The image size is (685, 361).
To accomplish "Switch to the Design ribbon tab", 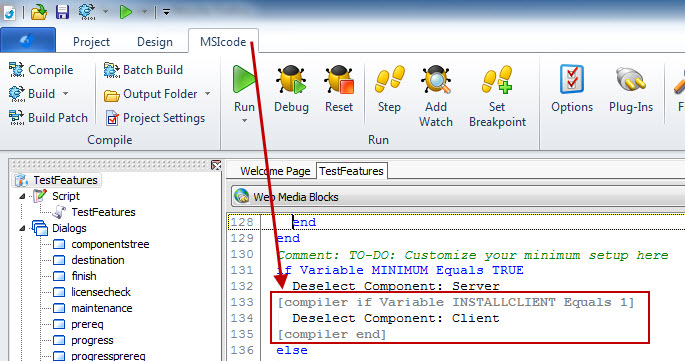I will point(155,42).
